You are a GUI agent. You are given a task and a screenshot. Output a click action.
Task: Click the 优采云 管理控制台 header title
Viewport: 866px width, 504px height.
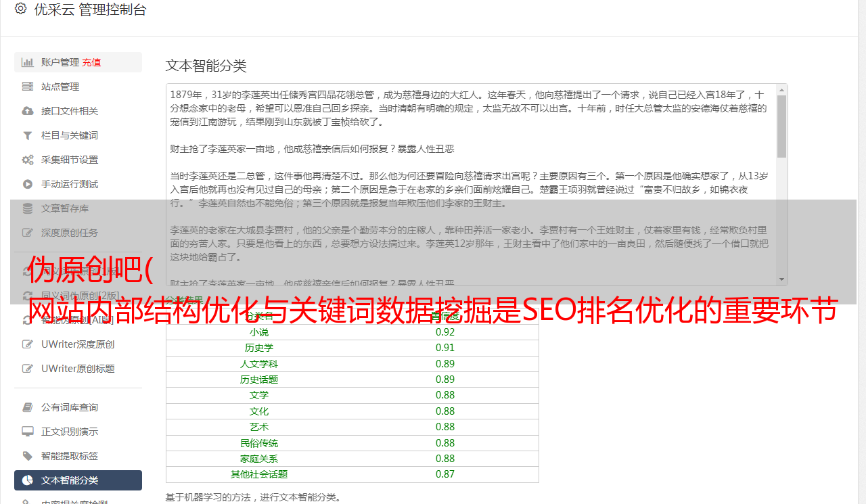click(90, 9)
